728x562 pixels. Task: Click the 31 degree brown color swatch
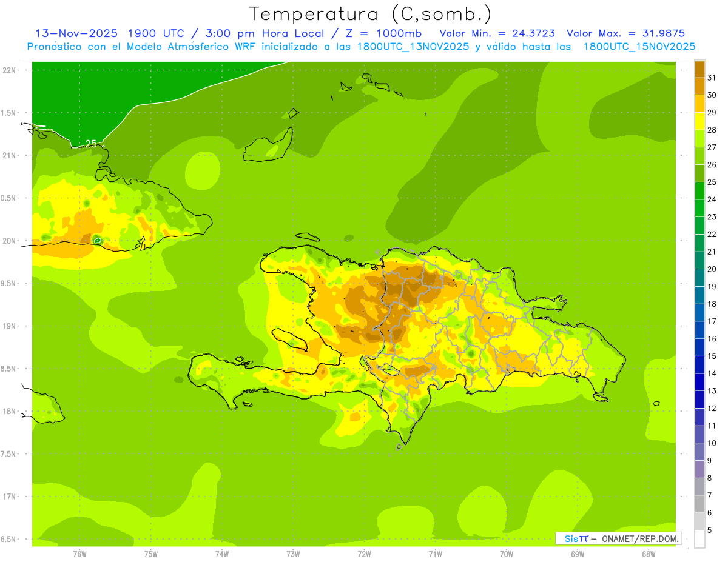[699, 69]
